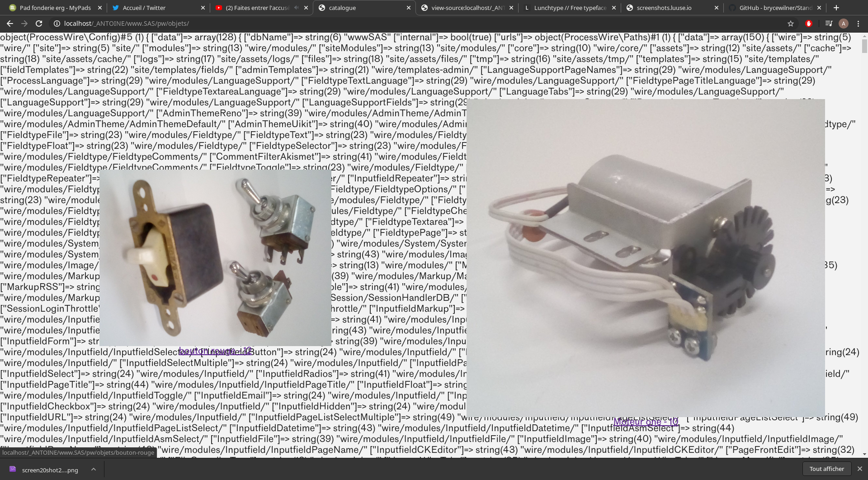Open a new tab with plus button
This screenshot has width=868, height=480.
point(836,8)
